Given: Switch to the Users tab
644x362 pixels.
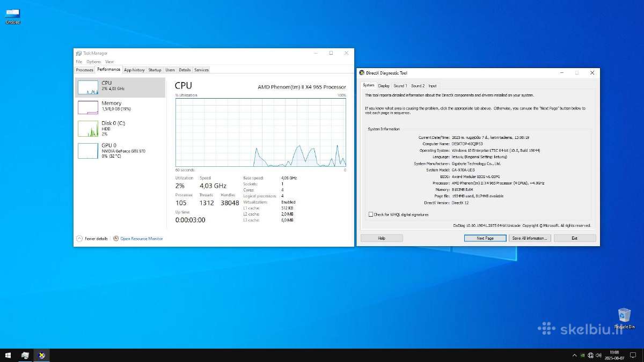Looking at the screenshot, I should (x=170, y=70).
